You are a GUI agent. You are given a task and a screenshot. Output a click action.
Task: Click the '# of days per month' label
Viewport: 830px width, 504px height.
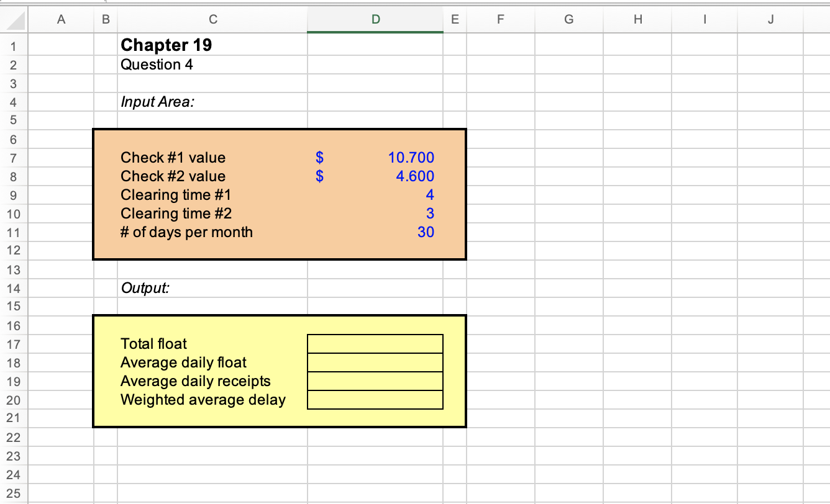[x=186, y=232]
